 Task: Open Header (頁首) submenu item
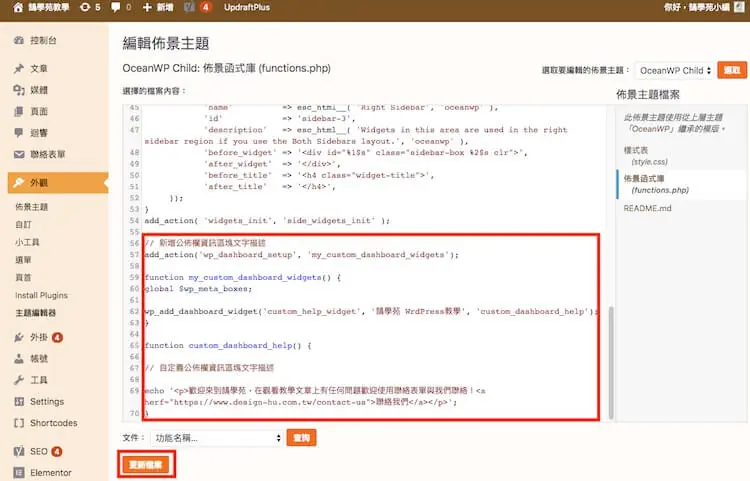[23, 277]
